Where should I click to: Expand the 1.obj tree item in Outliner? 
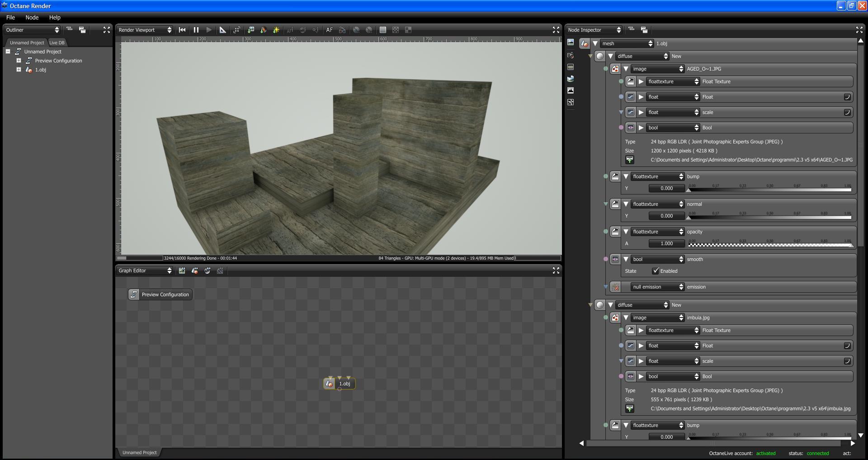[19, 70]
